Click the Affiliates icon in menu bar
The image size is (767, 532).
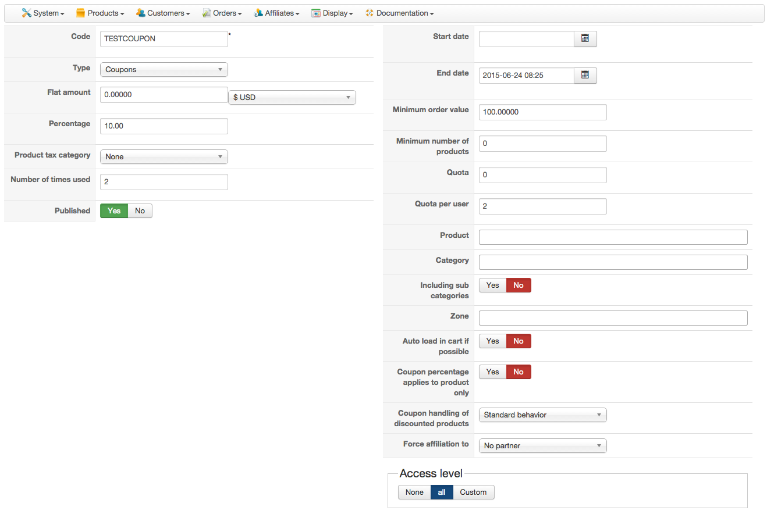pos(258,13)
